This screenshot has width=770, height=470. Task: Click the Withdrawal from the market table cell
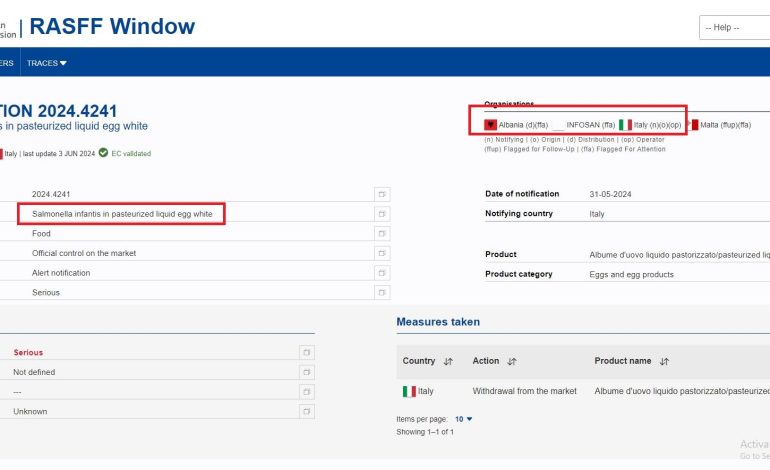tap(524, 391)
